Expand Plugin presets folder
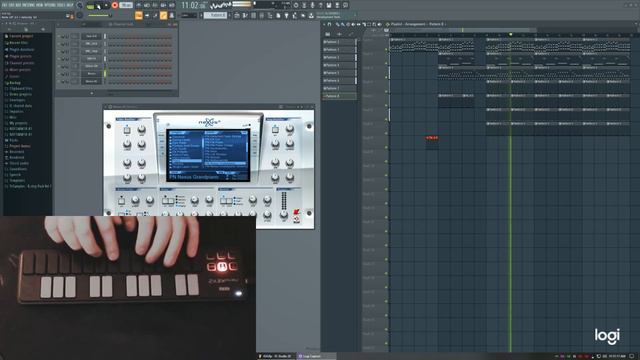This screenshot has width=640, height=360. [x=20, y=56]
